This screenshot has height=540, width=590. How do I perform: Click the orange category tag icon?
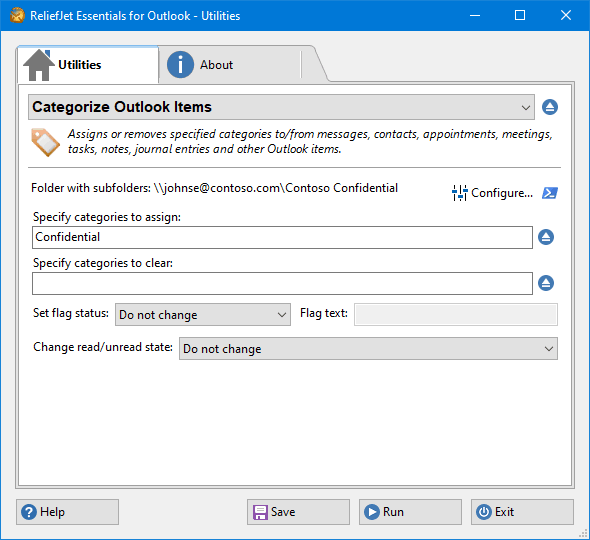[45, 142]
